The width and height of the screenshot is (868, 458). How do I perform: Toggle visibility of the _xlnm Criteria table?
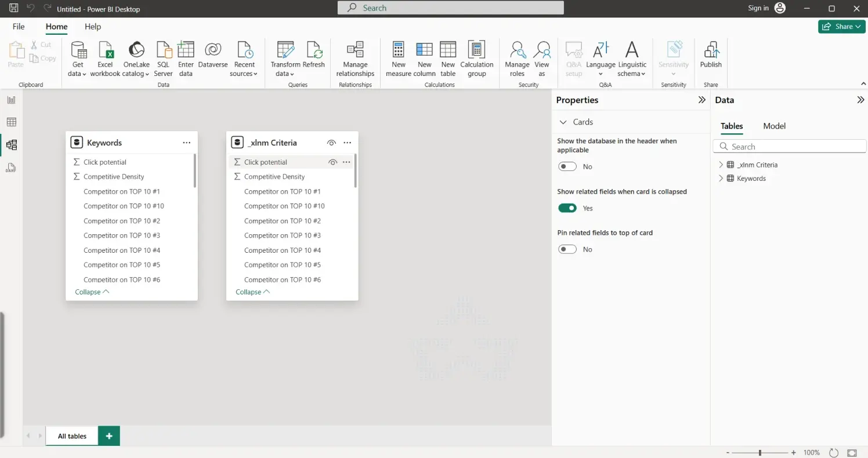click(331, 142)
